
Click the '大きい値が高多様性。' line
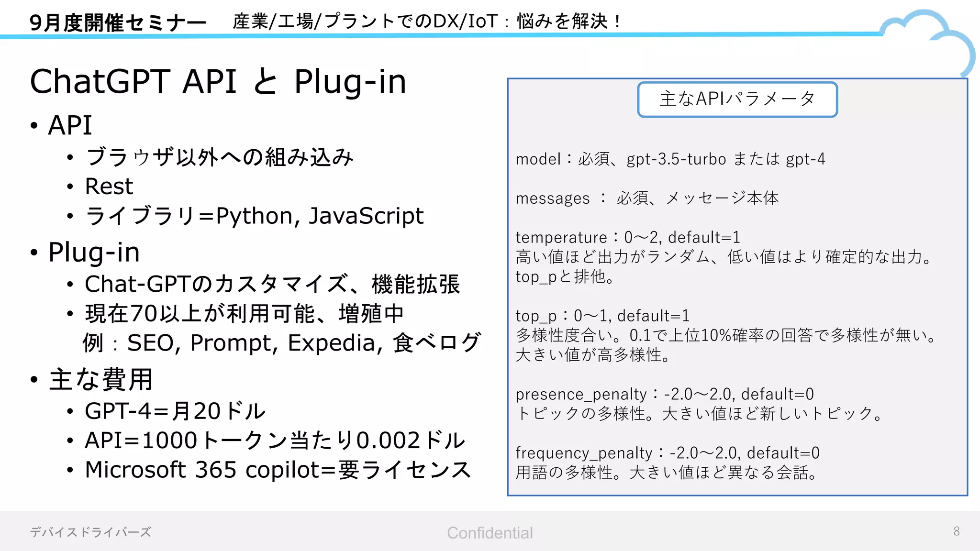tap(593, 355)
